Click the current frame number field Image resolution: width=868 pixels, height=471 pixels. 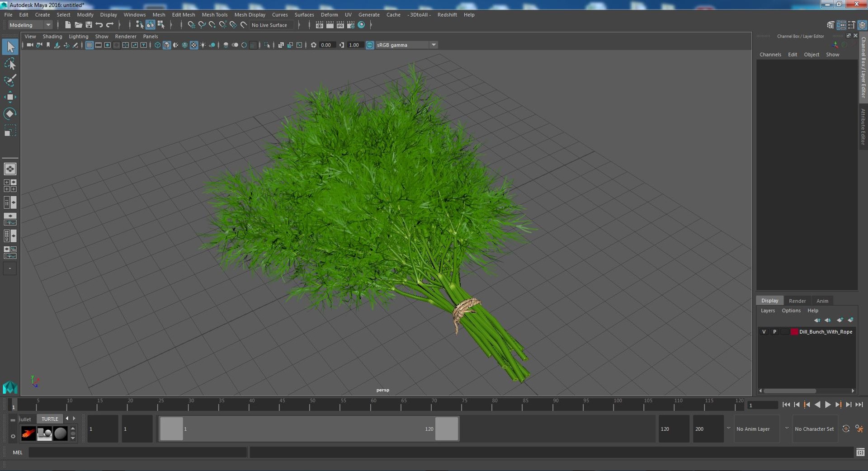click(763, 405)
